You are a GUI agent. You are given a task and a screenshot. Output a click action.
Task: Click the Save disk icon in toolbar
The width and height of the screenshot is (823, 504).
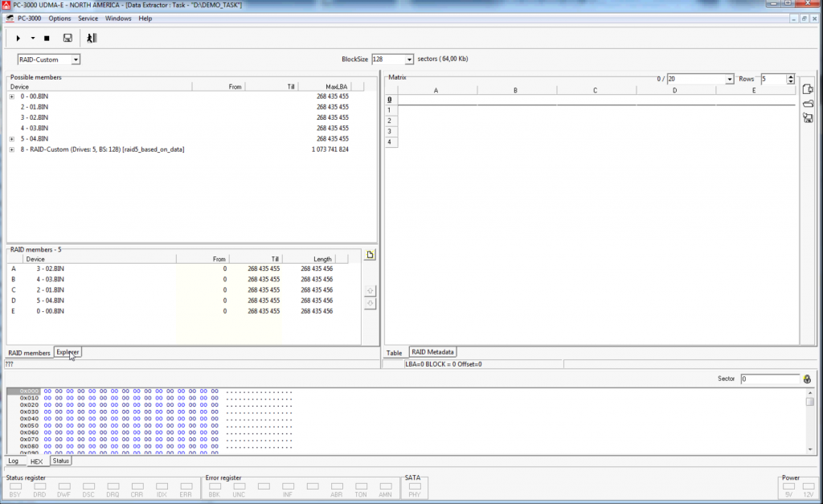click(68, 38)
